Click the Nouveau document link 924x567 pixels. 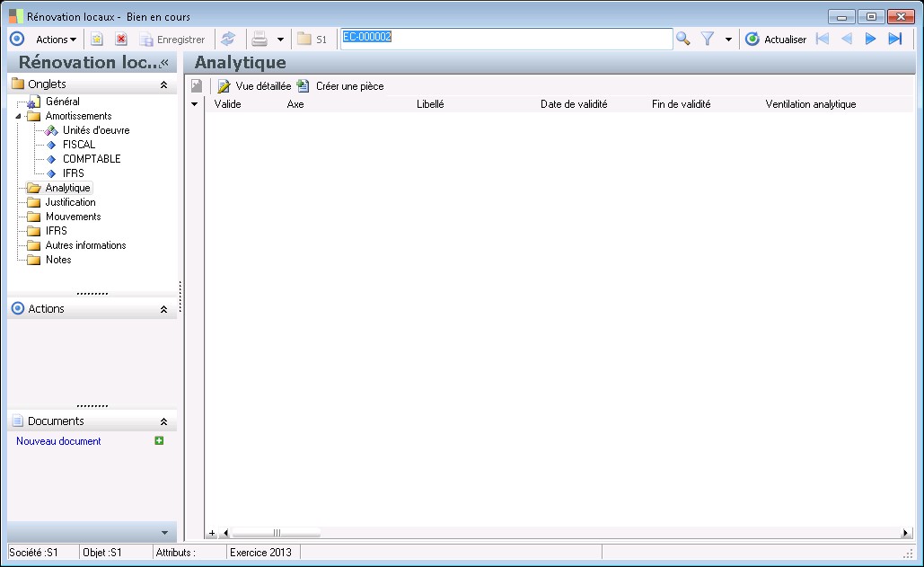point(58,441)
